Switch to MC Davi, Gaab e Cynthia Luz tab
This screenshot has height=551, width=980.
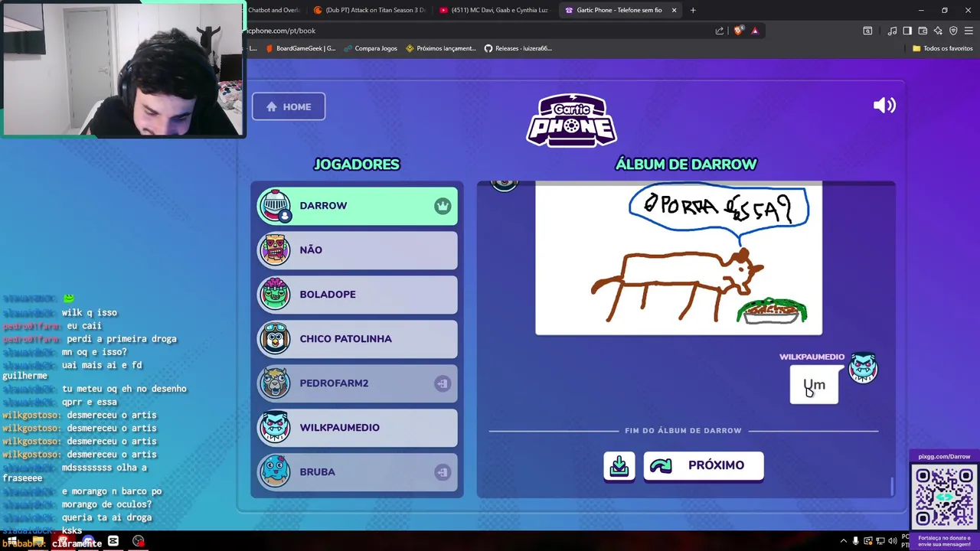494,10
